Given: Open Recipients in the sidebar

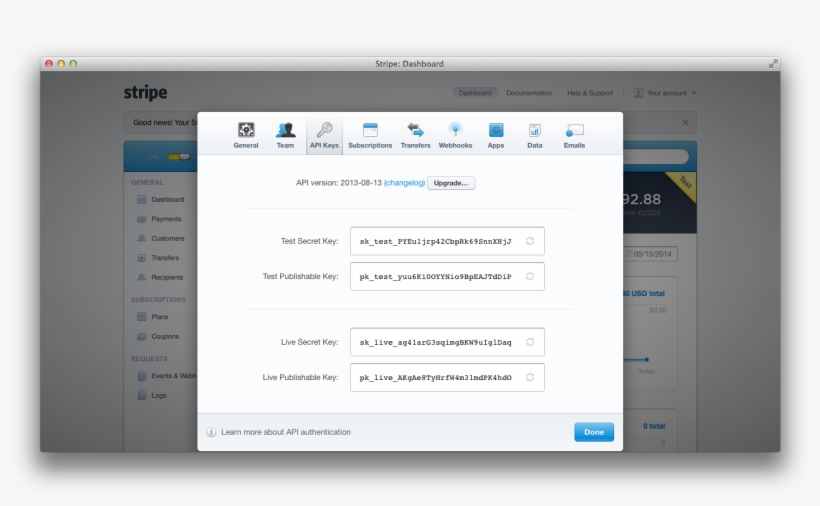Looking at the screenshot, I should pos(160,277).
